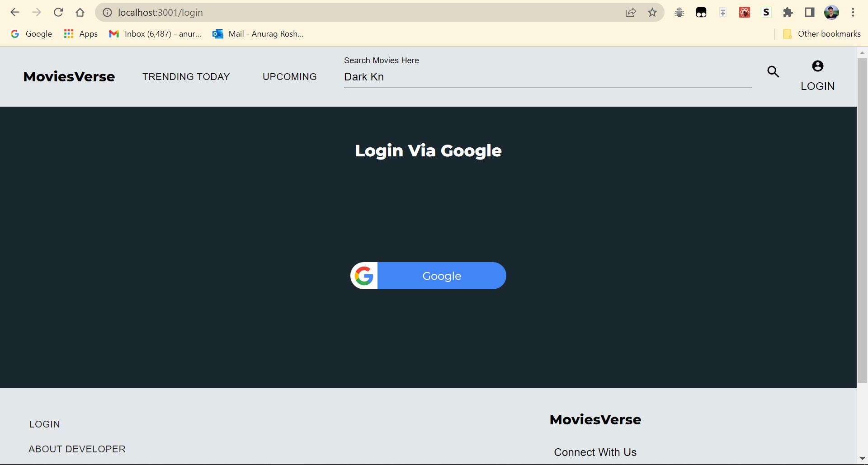Open the bug extension icon
Screen dimensions: 868x465
[x=679, y=13]
